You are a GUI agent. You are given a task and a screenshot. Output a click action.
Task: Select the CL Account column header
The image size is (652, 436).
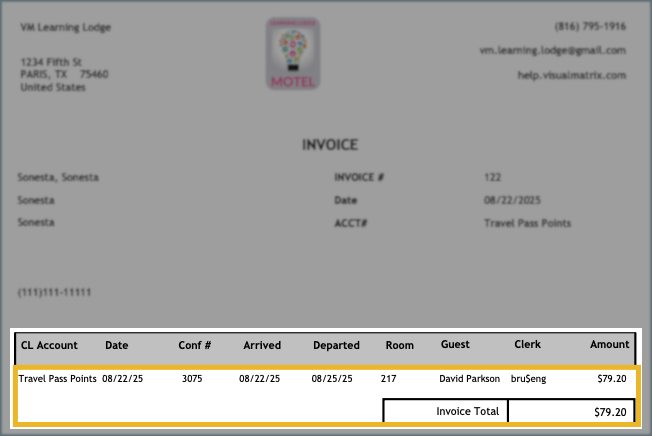[x=49, y=345]
